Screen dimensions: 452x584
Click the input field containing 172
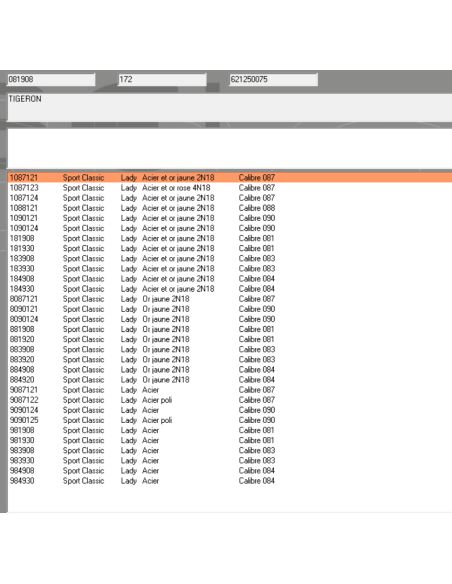(162, 79)
